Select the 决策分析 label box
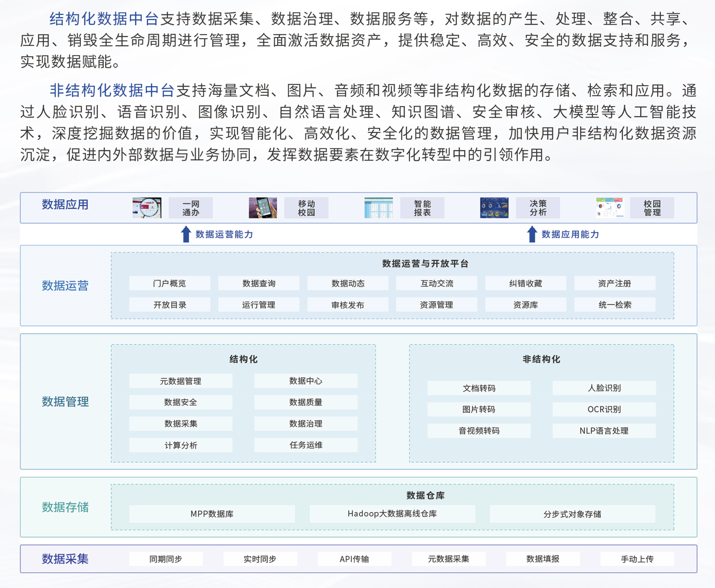715x588 pixels. coord(538,208)
